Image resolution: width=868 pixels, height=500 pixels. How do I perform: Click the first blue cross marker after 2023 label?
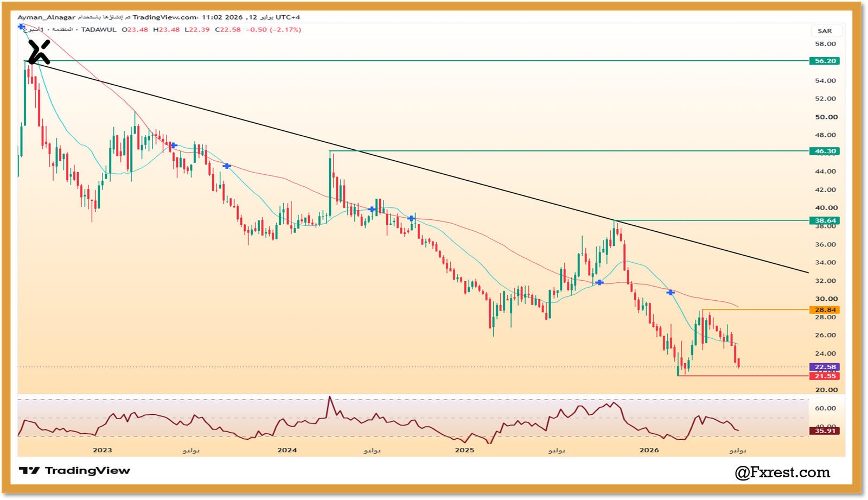[174, 145]
